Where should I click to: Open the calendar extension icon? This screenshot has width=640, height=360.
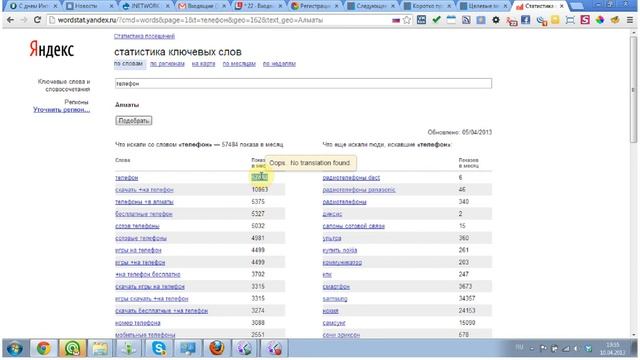pyautogui.click(x=451, y=20)
